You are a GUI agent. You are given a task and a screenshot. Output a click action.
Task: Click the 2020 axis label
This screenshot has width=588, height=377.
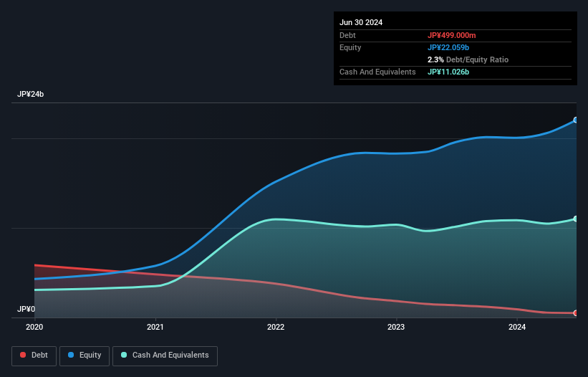(x=34, y=327)
